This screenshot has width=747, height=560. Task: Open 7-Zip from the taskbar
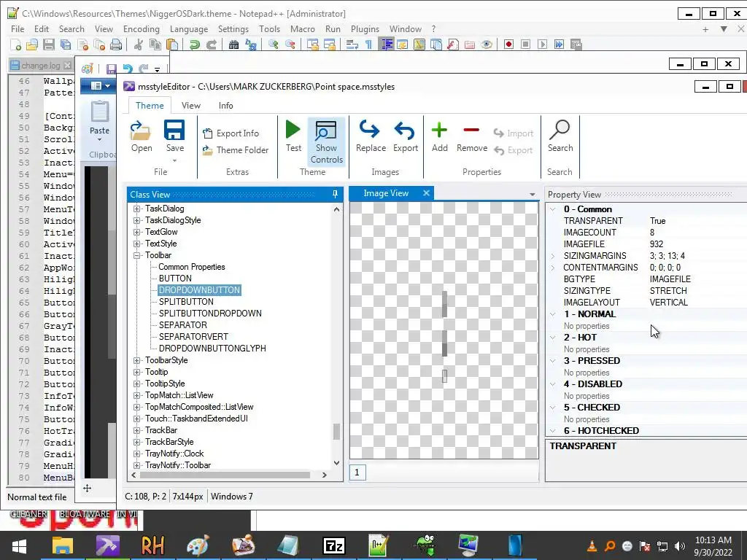pos(333,545)
